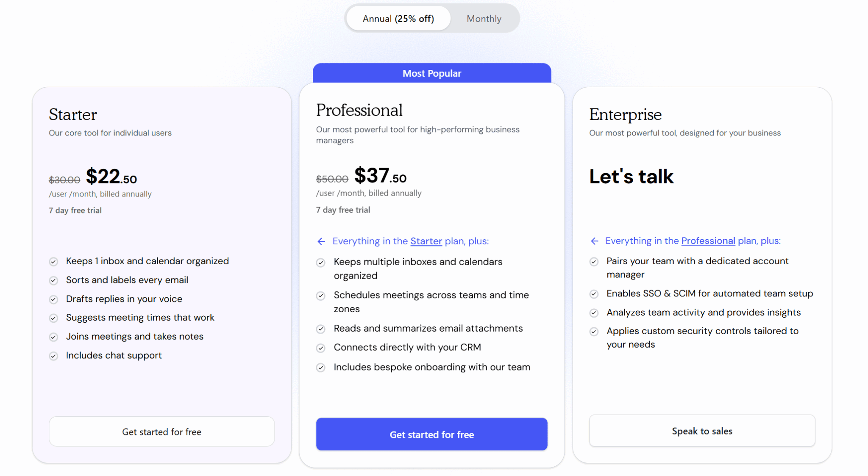Click 'Get started for free' under Professional
This screenshot has height=476, width=868.
tap(431, 434)
